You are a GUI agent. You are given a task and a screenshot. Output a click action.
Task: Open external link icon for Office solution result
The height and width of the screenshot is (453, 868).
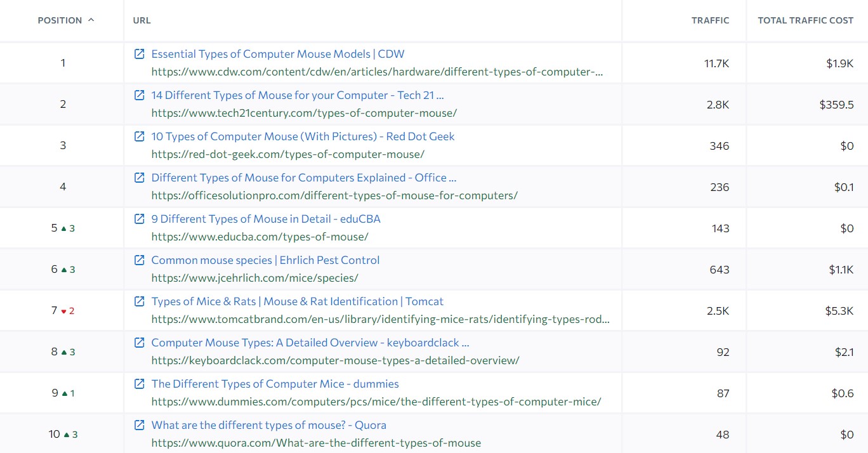(x=140, y=178)
